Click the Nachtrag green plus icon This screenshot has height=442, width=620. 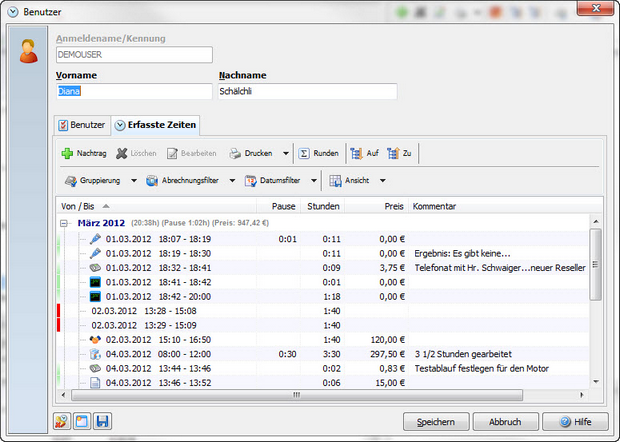point(67,153)
